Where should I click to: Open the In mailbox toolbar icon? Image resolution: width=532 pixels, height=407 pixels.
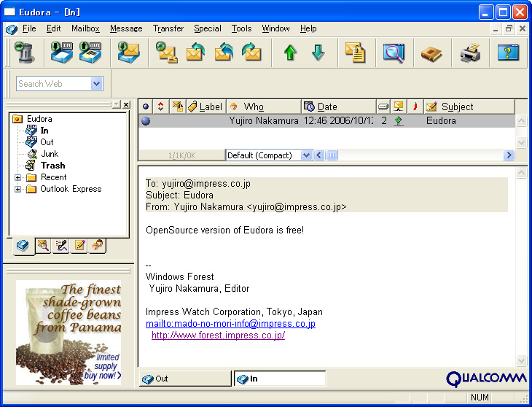[x=62, y=53]
